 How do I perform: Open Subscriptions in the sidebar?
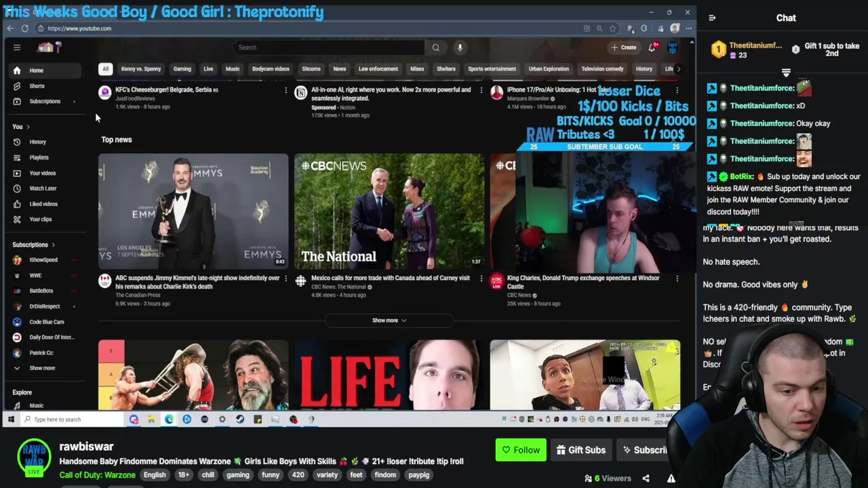(x=45, y=101)
